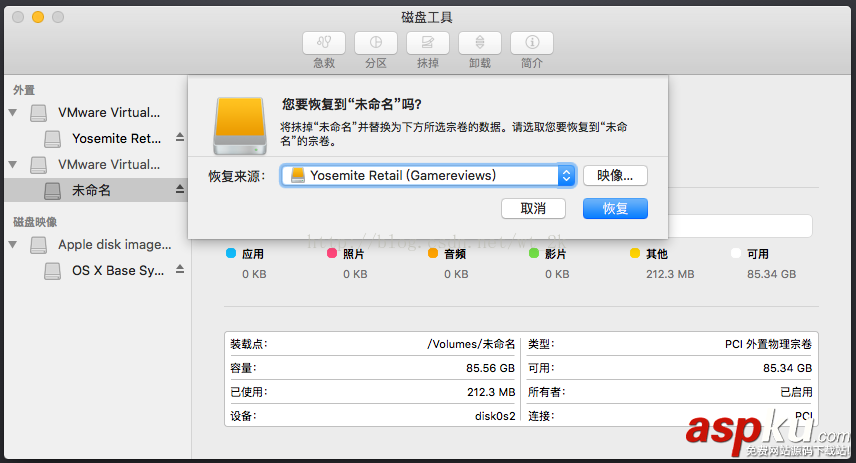
Task: Click the 映像... image button
Action: [615, 175]
